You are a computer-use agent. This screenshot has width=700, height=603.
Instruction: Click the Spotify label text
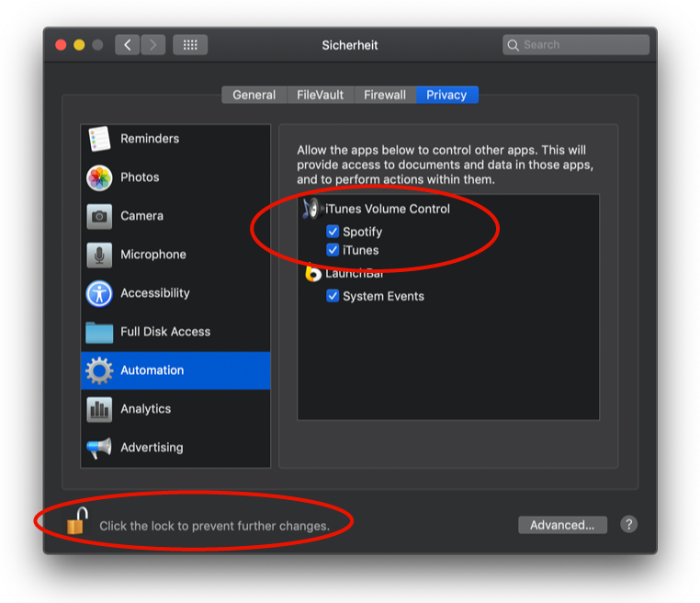pos(363,232)
